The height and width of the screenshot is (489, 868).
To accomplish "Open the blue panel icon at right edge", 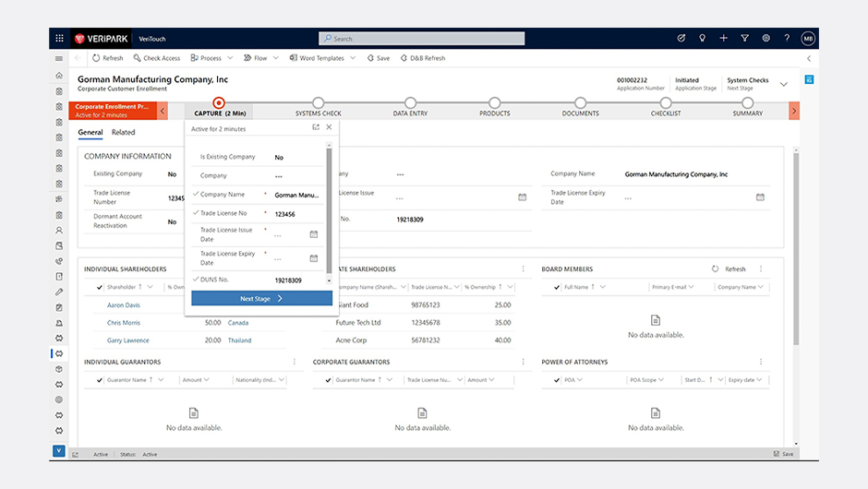I will point(809,79).
